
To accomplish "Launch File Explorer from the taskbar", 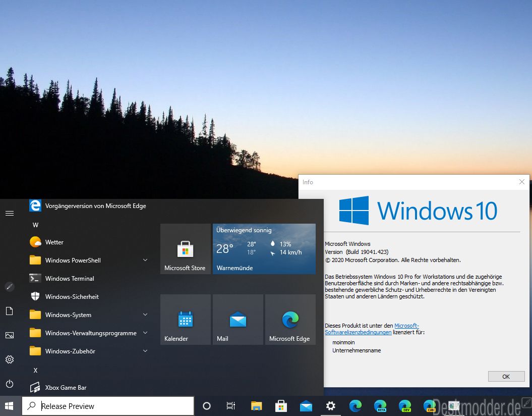I will pos(256,406).
